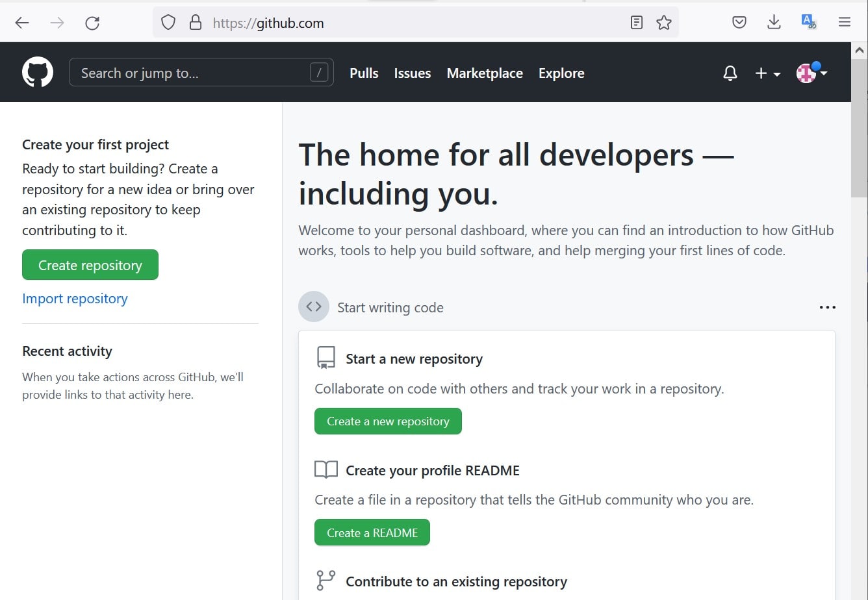
Task: Click the address bar URL github.com
Action: (268, 23)
